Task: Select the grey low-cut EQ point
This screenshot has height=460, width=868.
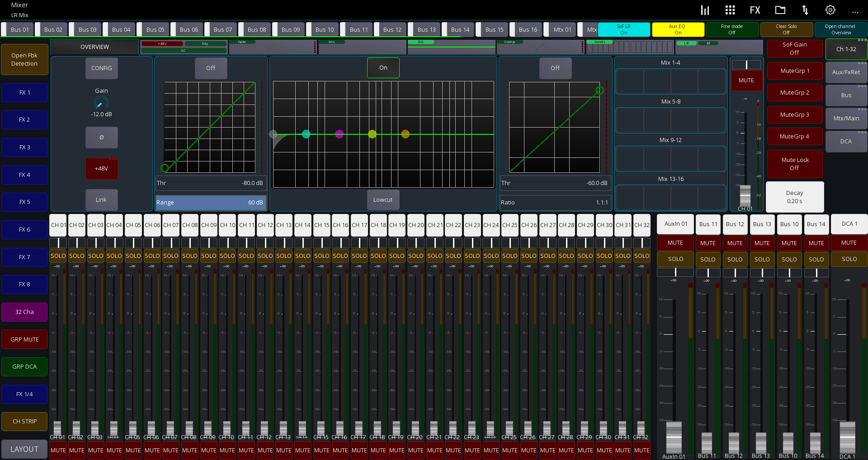Action: (273, 134)
